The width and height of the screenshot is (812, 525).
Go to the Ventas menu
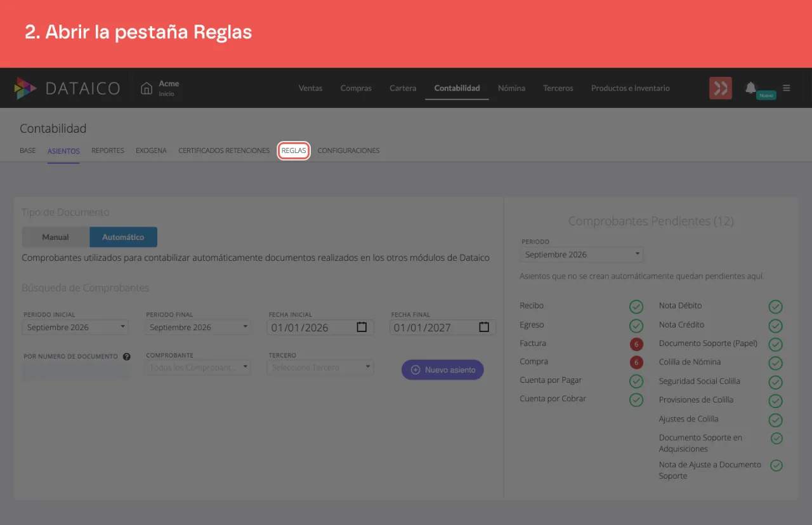[311, 88]
